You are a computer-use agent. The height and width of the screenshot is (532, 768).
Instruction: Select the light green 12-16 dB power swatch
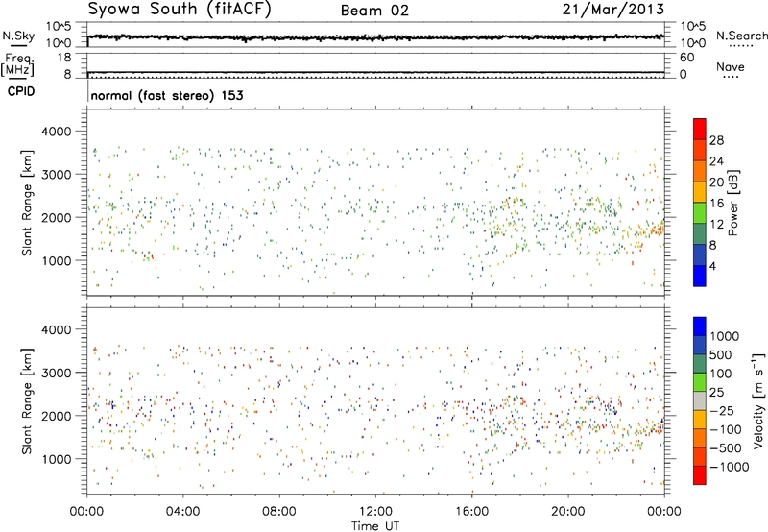700,213
